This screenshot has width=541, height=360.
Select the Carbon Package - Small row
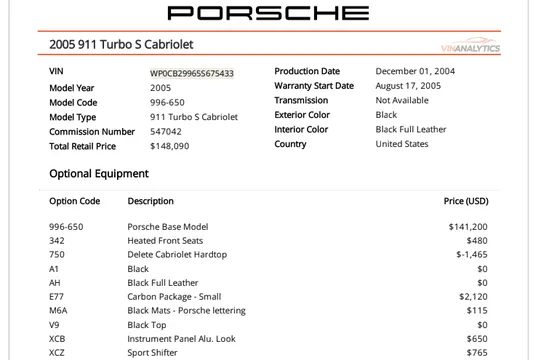pos(268,296)
